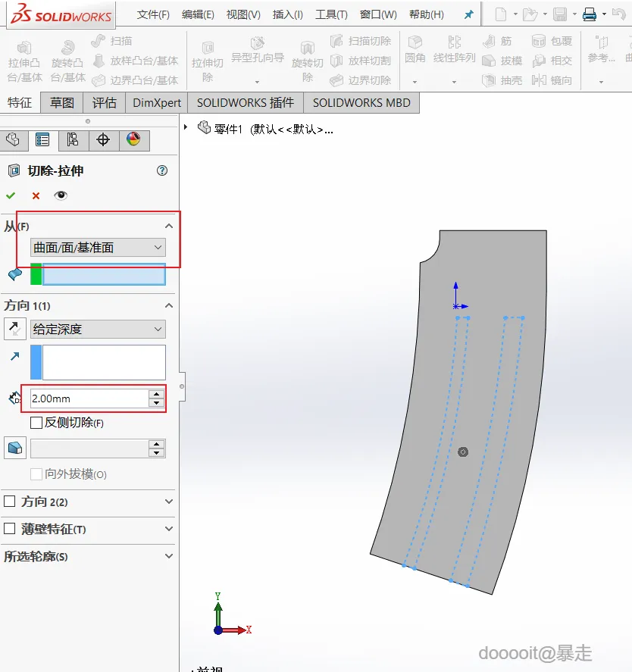Image resolution: width=632 pixels, height=672 pixels.
Task: Click the draft on/off icon
Action: 14,449
